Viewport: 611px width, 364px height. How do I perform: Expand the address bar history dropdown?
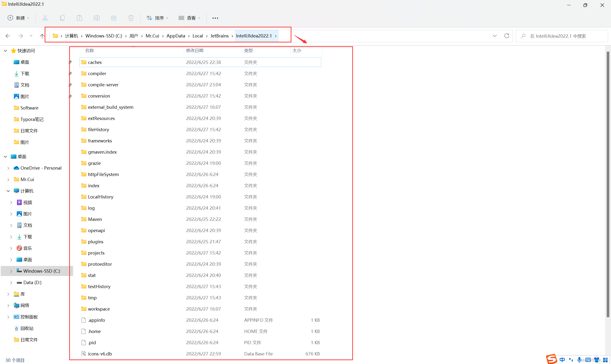click(495, 36)
